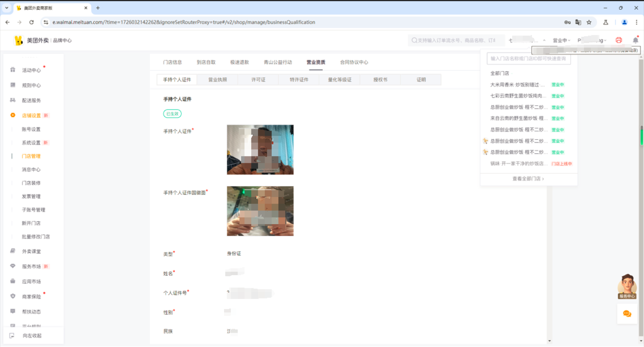Open 新开门店 in sidebar

[x=31, y=223]
